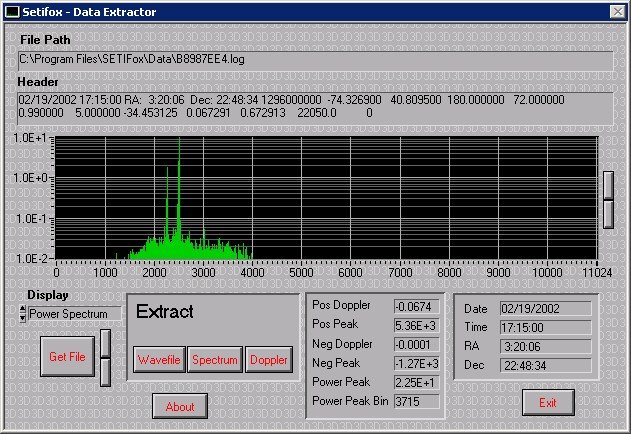This screenshot has width=631, height=434.
Task: Click the Get File button
Action: click(67, 357)
